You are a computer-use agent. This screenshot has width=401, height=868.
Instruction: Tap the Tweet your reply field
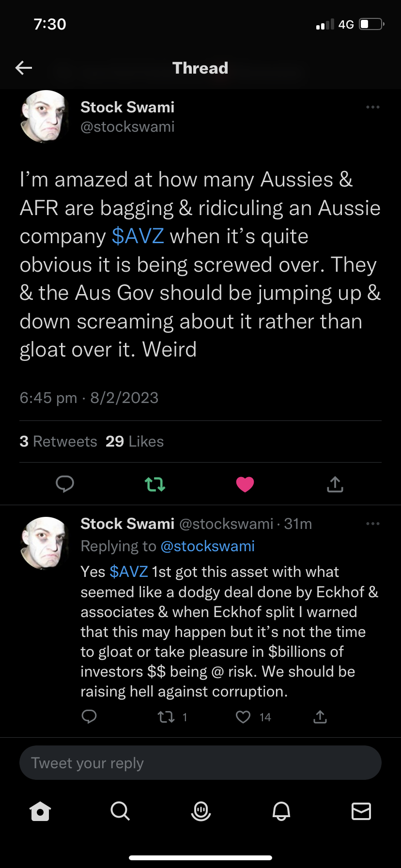click(200, 763)
